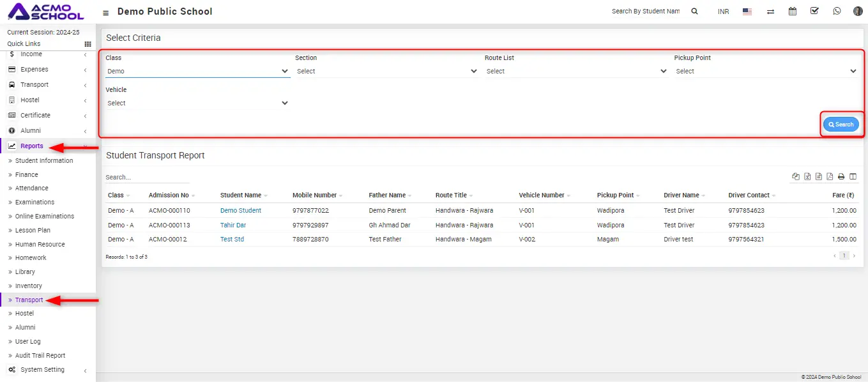868x382 pixels.
Task: Click the WhatsApp icon in the header
Action: pyautogui.click(x=837, y=11)
